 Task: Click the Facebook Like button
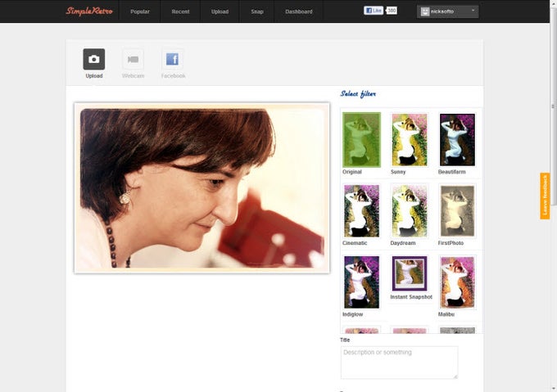(374, 11)
